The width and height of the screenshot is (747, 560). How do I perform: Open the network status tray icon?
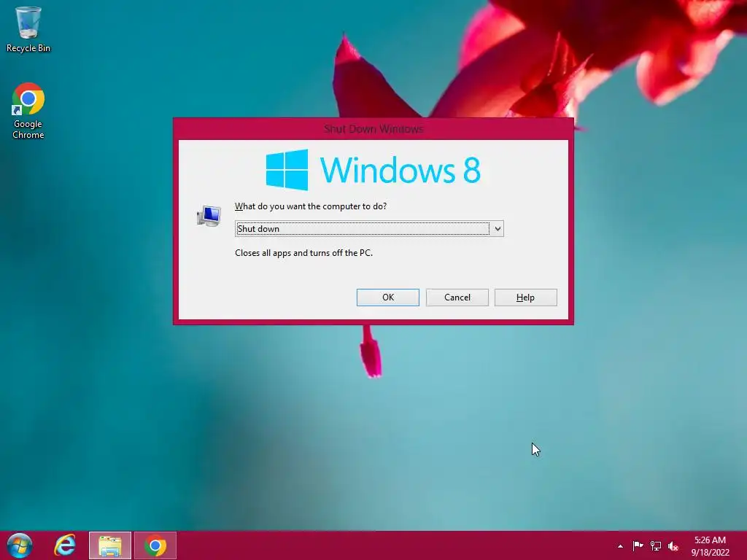[x=656, y=545]
